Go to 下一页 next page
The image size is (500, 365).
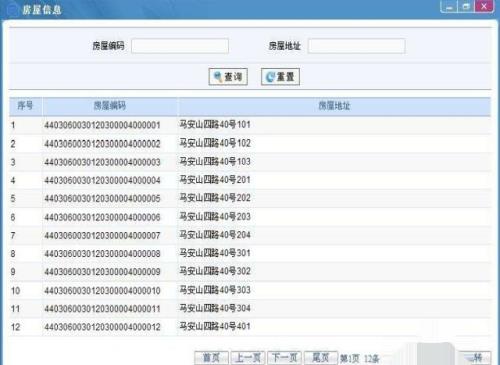click(x=284, y=358)
